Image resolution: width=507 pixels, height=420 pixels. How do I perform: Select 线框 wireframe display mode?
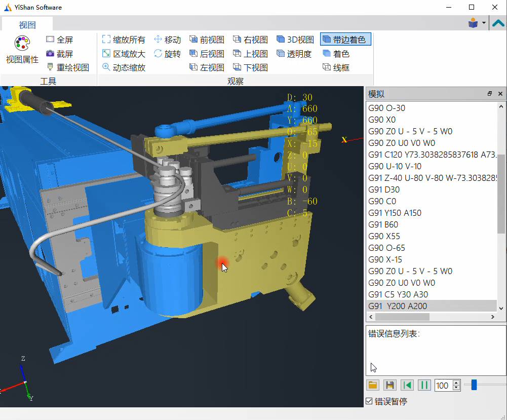pos(336,67)
